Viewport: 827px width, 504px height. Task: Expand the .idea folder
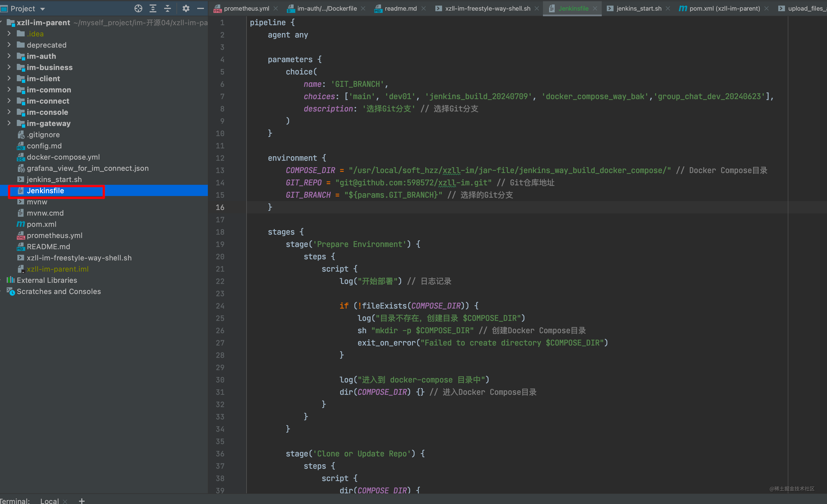tap(9, 34)
